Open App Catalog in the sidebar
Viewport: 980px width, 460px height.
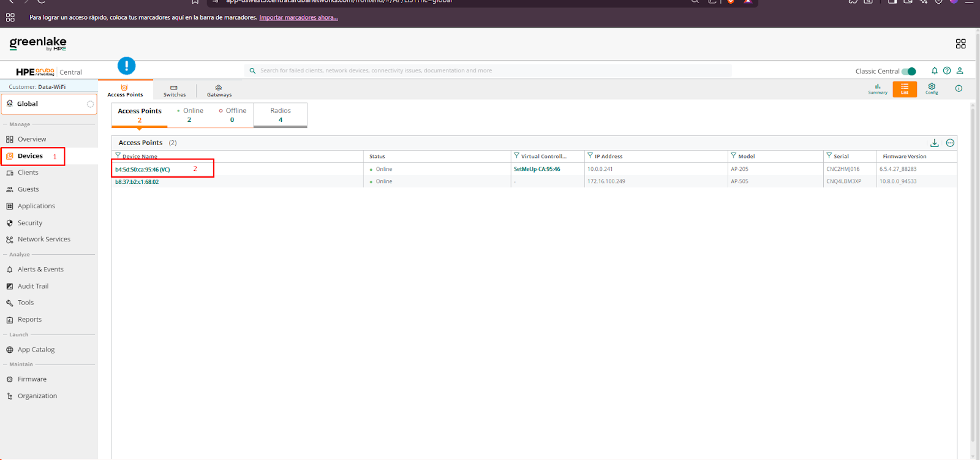[x=36, y=350]
